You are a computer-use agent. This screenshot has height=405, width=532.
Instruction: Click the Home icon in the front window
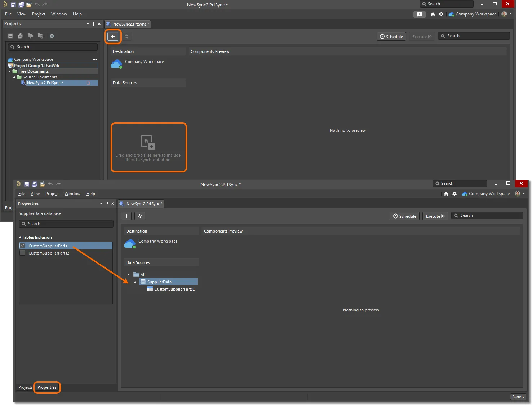pos(446,194)
